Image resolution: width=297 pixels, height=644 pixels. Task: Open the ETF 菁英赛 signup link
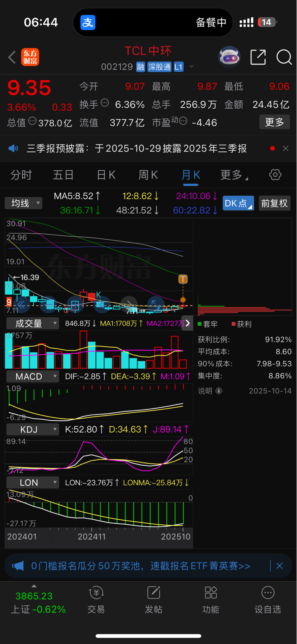click(x=141, y=566)
